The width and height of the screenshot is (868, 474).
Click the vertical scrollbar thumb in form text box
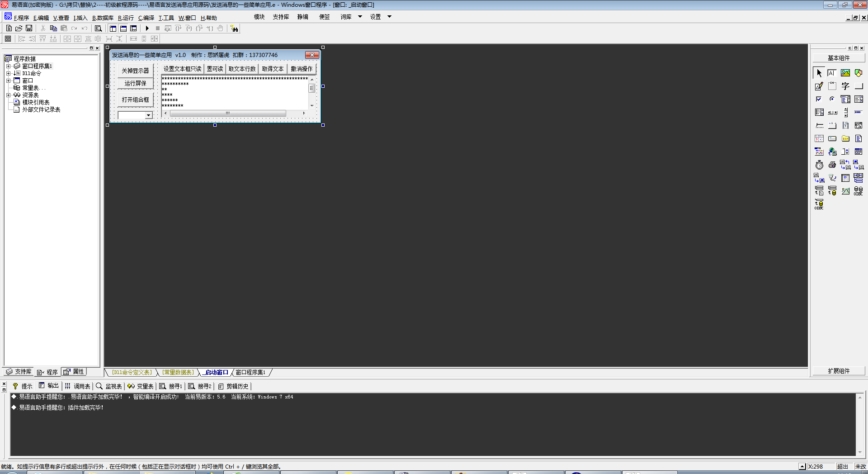(312, 88)
